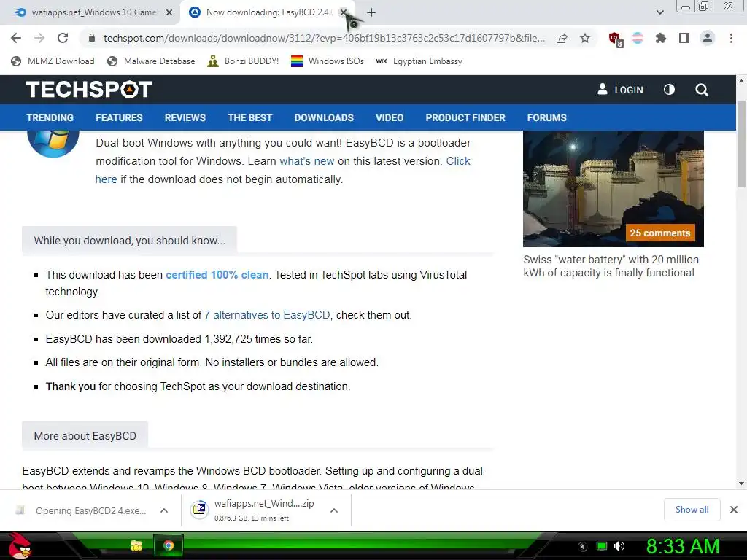Image resolution: width=747 pixels, height=560 pixels.
Task: Open the FEATURES menu
Action: coord(119,117)
